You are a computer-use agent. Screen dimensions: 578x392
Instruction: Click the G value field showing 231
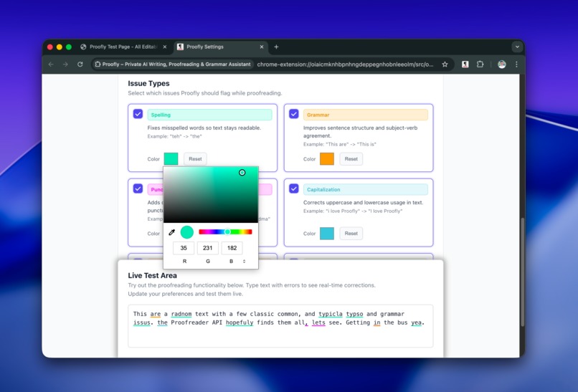pos(207,248)
